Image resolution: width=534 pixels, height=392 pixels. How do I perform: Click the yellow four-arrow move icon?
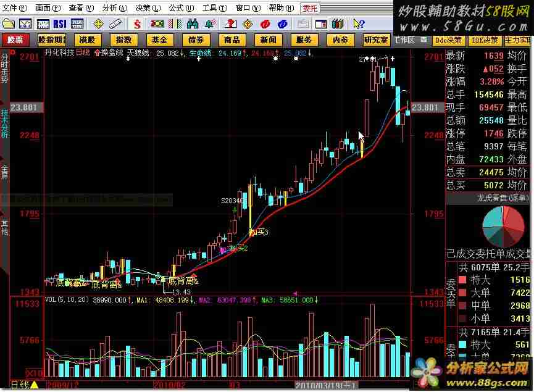pyautogui.click(x=98, y=24)
